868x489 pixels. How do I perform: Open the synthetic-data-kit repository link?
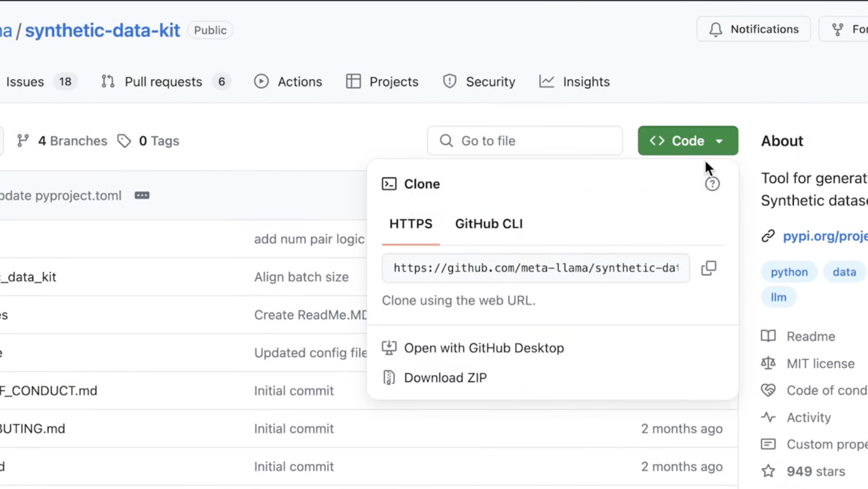[x=103, y=30]
